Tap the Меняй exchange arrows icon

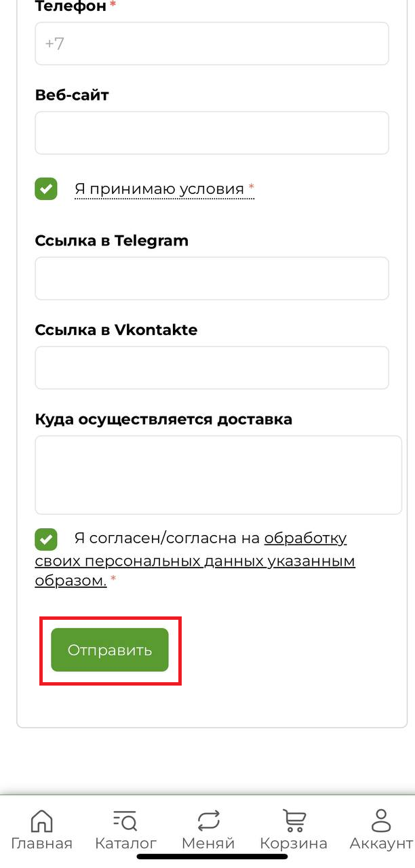208,821
